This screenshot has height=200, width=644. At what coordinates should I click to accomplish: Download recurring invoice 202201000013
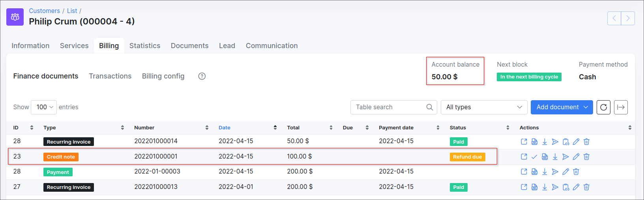point(545,187)
